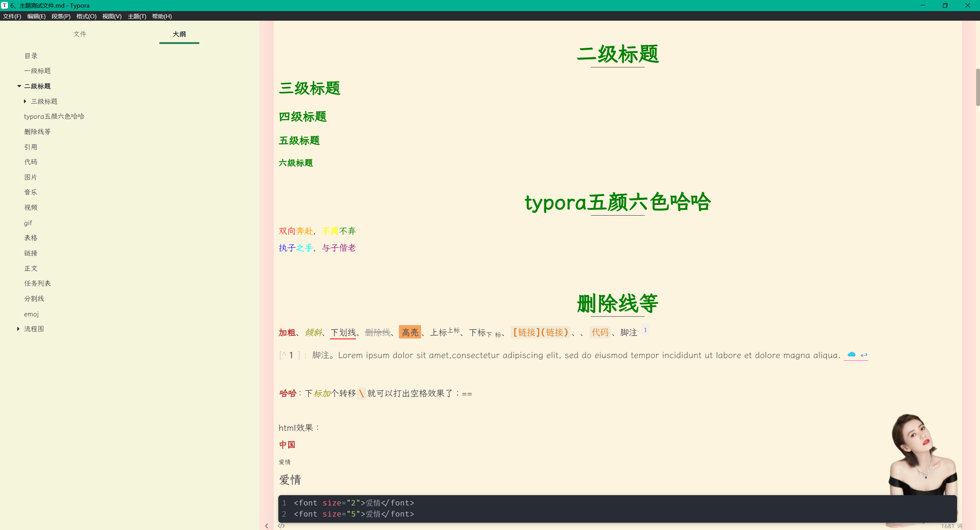Open the 文件(F) menu

click(x=12, y=16)
